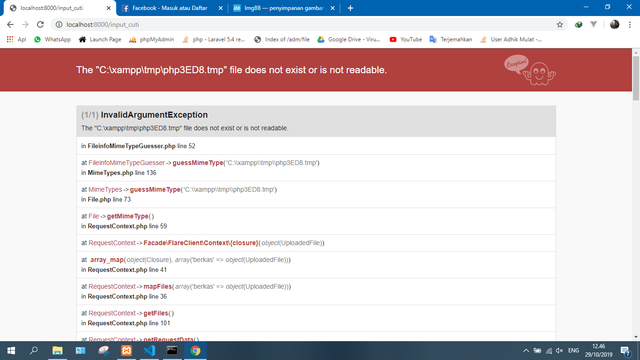View site information icon in address bar
The height and width of the screenshot is (360, 640).
point(59,24)
